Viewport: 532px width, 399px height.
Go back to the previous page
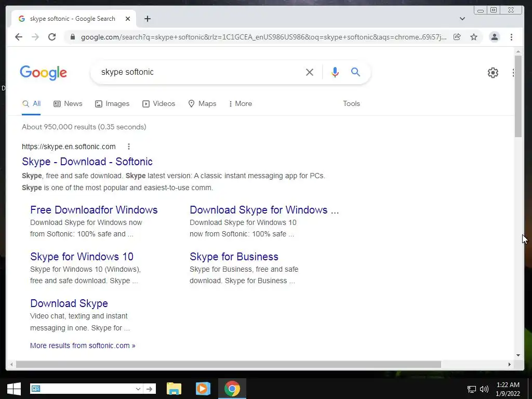[19, 37]
